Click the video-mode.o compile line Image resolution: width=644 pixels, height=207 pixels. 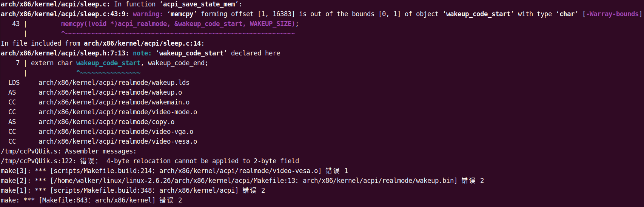[117, 112]
